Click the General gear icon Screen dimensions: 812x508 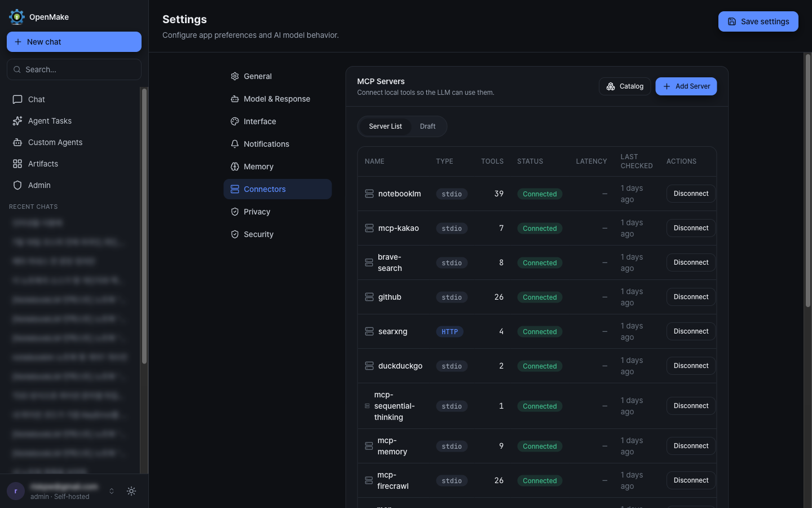(235, 76)
